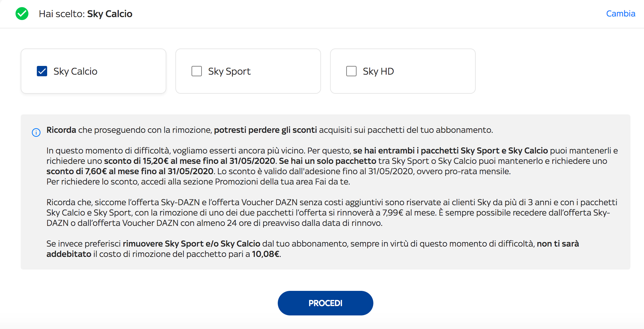Click the Sky HD card label text
The image size is (644, 329).
pyautogui.click(x=378, y=71)
